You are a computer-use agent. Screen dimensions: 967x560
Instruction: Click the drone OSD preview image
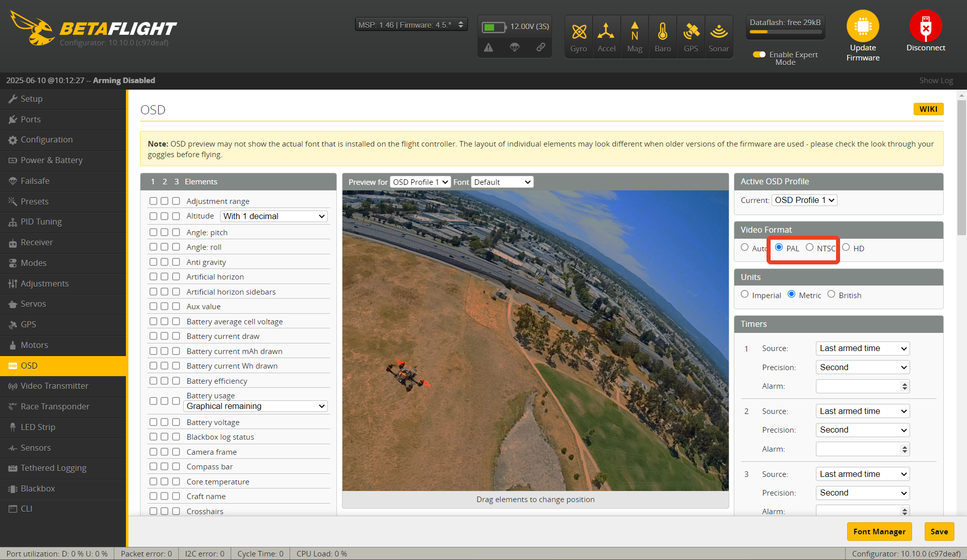point(535,340)
